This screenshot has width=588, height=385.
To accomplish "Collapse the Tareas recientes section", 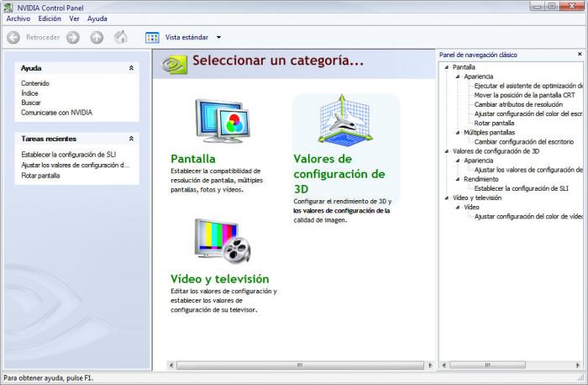I will [x=131, y=139].
